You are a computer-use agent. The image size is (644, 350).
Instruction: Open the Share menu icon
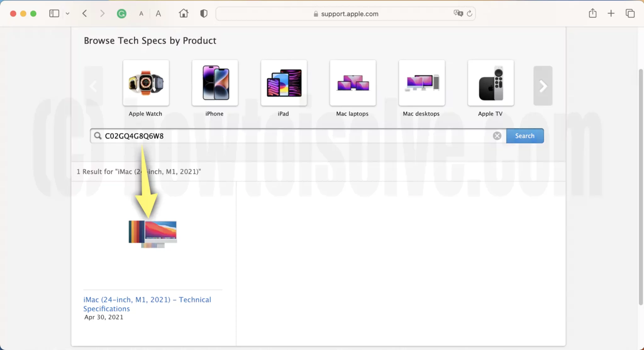[x=593, y=13]
